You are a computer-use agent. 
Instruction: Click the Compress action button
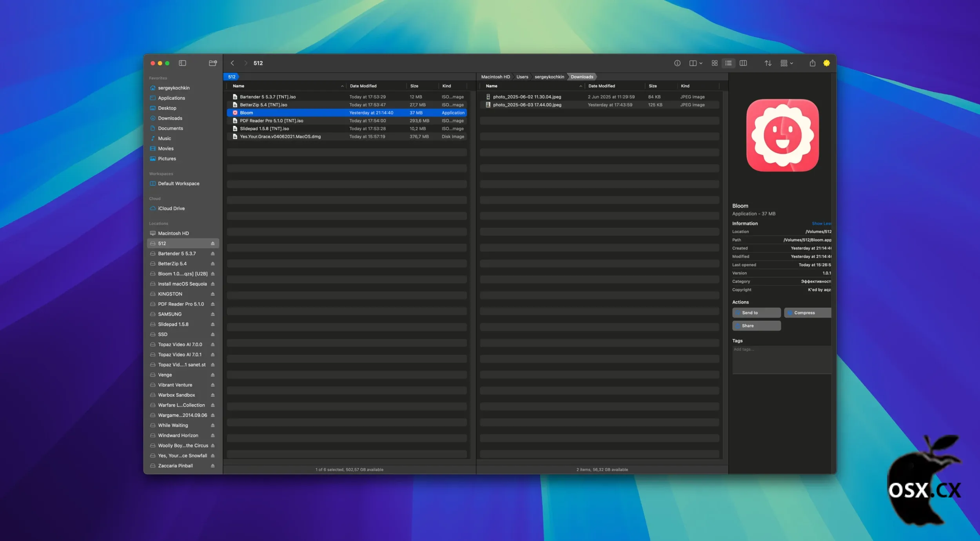808,313
